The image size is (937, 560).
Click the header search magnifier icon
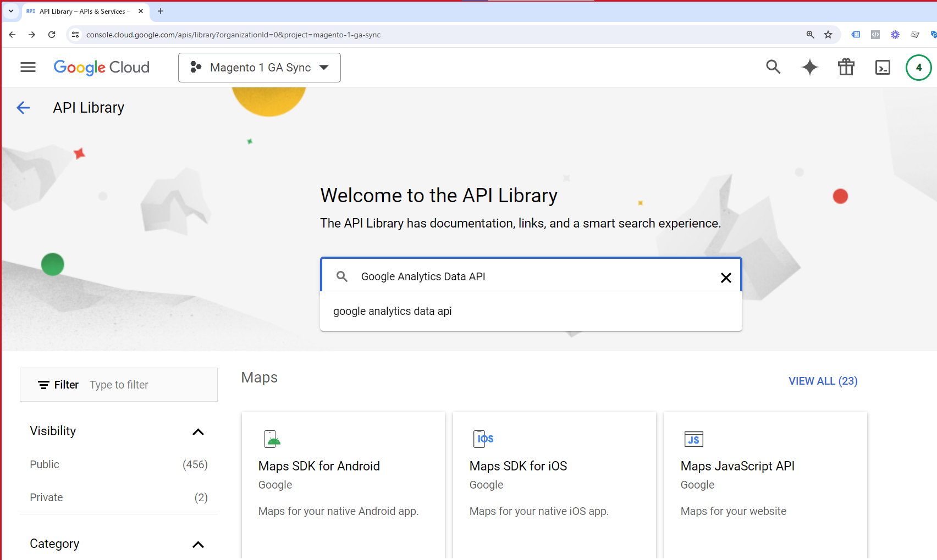(773, 67)
